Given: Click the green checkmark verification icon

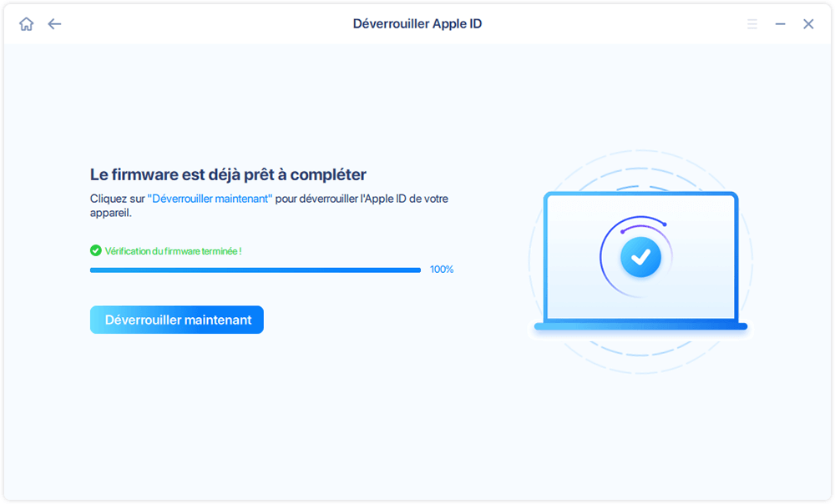Looking at the screenshot, I should (x=94, y=250).
